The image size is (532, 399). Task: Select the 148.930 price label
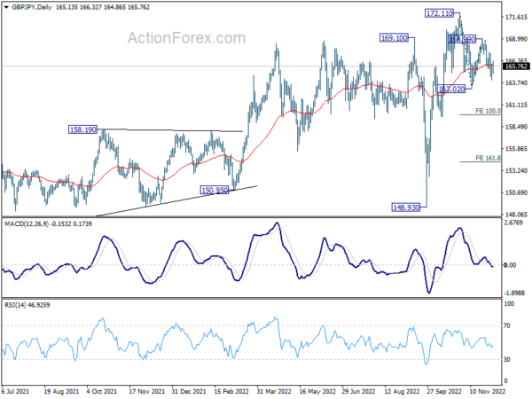pyautogui.click(x=406, y=207)
